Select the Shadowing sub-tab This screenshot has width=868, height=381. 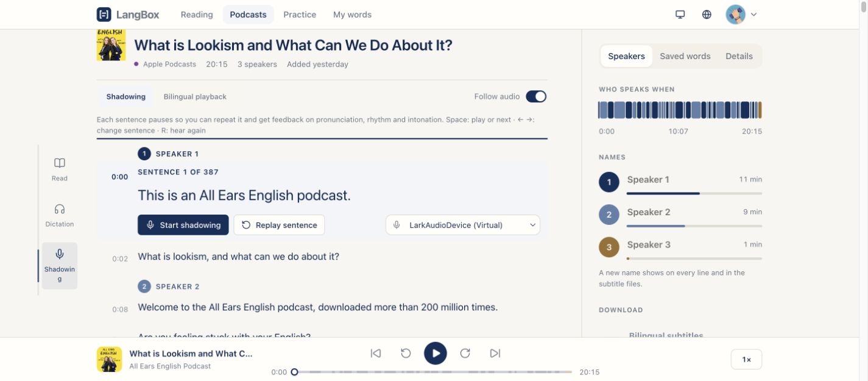click(x=125, y=96)
